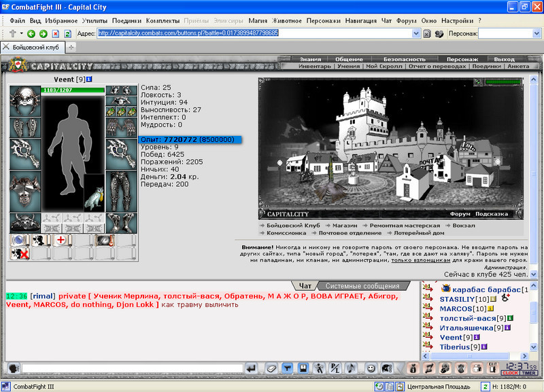544x392 pixels.
Task: Switch to Системные сообщения tab
Action: tap(362, 286)
